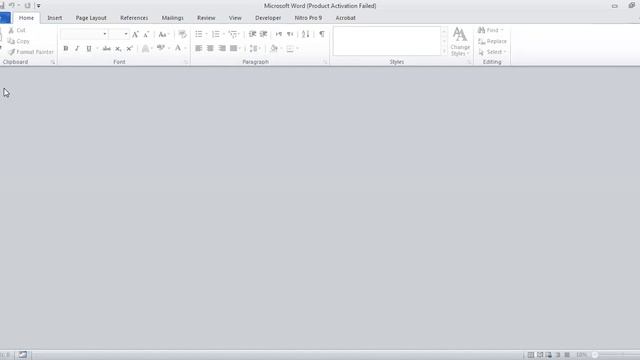This screenshot has height=360, width=640.
Task: Switch to the Page Layout tab
Action: (91, 18)
